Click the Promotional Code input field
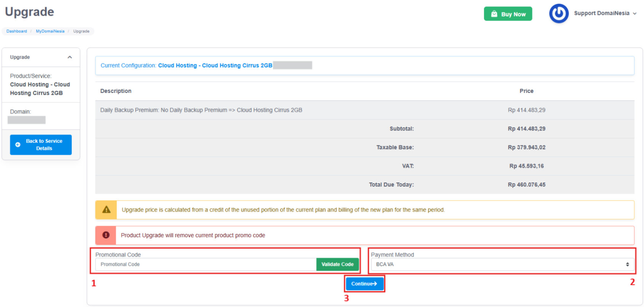The height and width of the screenshot is (307, 644). [x=206, y=264]
